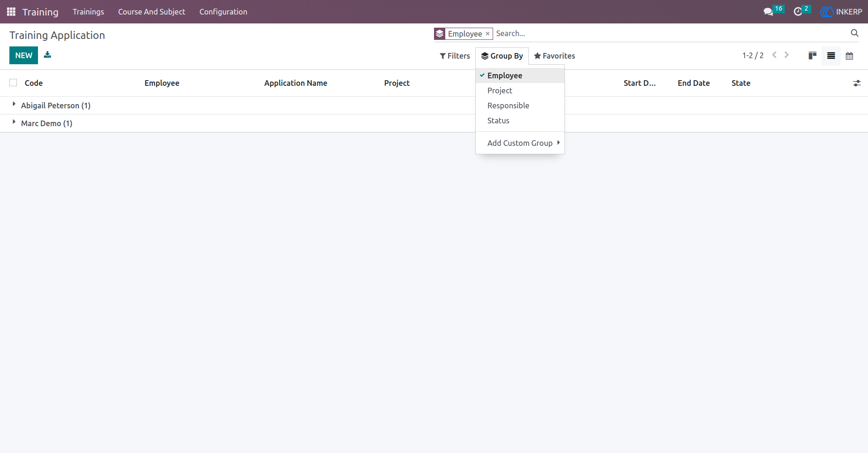This screenshot has width=868, height=453.
Task: Click the Training app title
Action: click(40, 12)
